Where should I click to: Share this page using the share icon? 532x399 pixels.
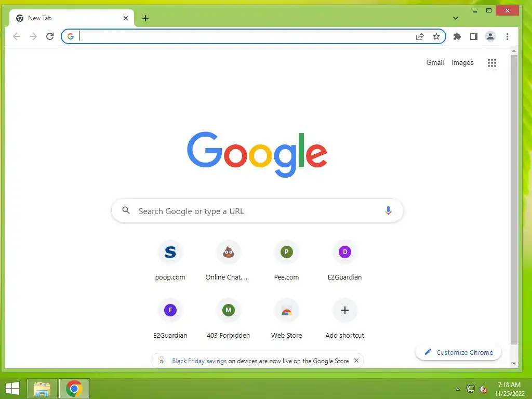(420, 36)
